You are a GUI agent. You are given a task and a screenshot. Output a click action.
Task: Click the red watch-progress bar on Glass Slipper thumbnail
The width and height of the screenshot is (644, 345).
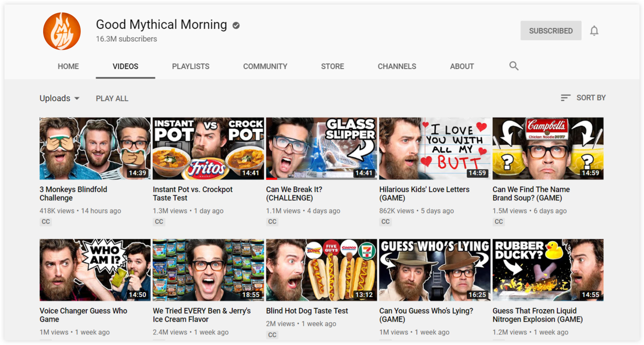pos(271,179)
